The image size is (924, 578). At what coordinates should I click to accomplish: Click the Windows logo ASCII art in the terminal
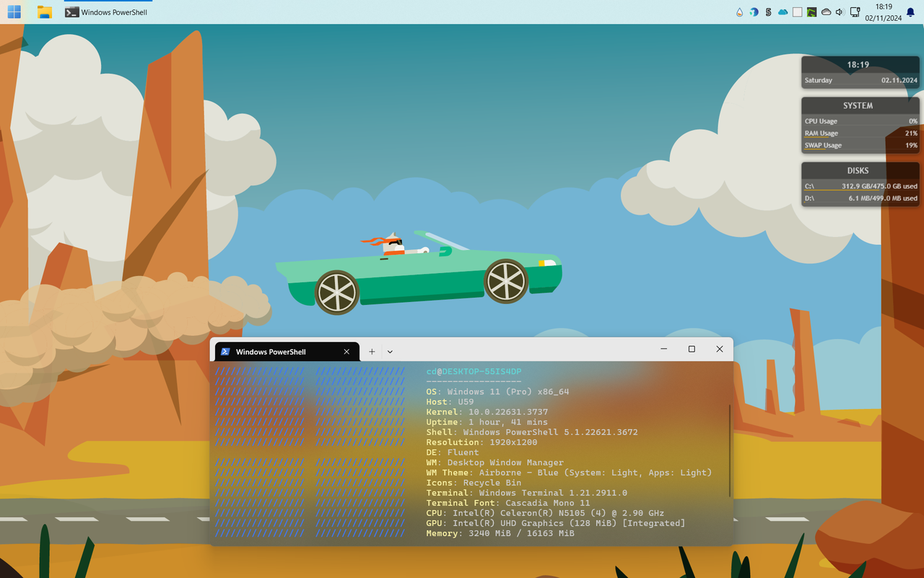tap(309, 452)
